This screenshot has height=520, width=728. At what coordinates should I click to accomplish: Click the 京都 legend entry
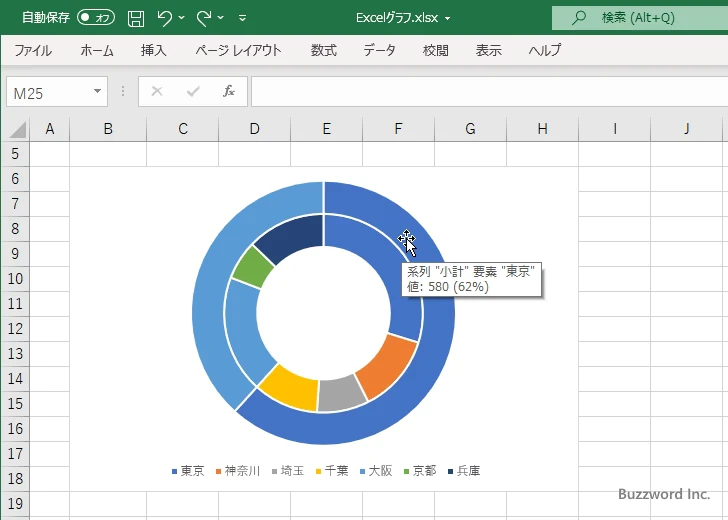point(420,471)
